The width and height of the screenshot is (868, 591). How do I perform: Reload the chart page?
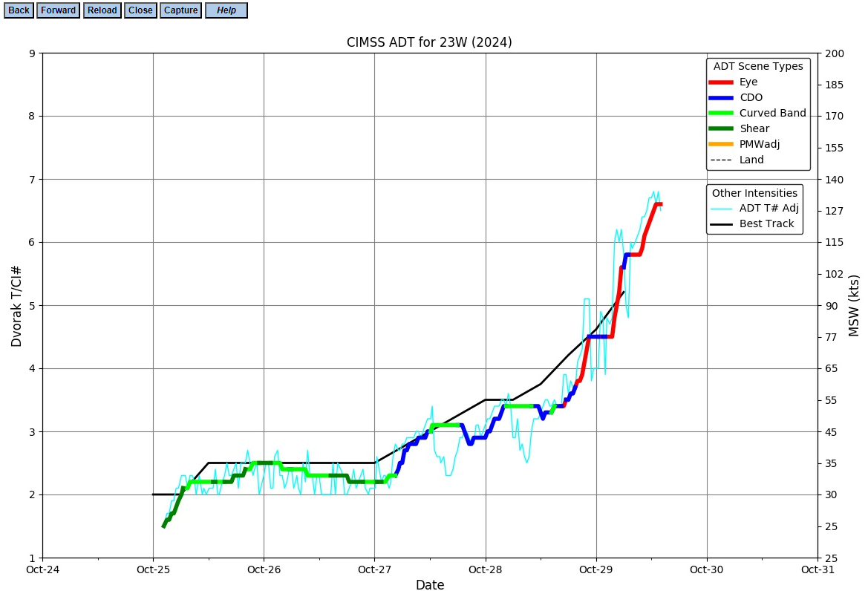coord(102,10)
